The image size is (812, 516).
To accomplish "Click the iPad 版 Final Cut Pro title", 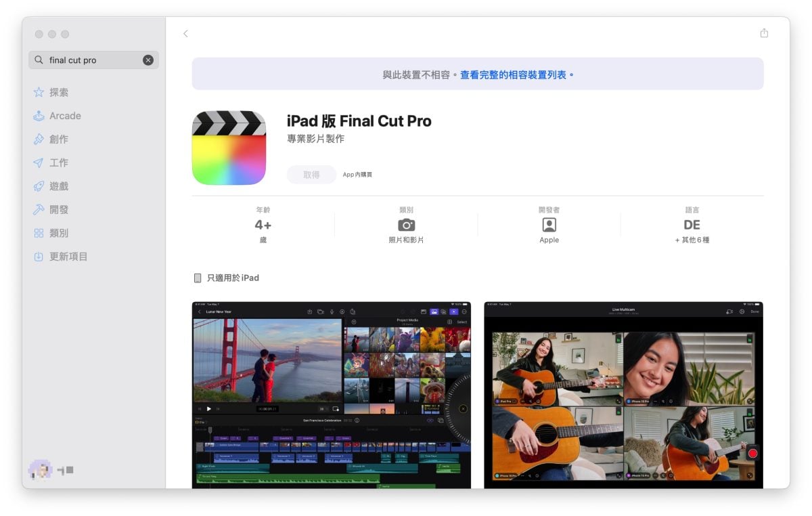I will [359, 121].
